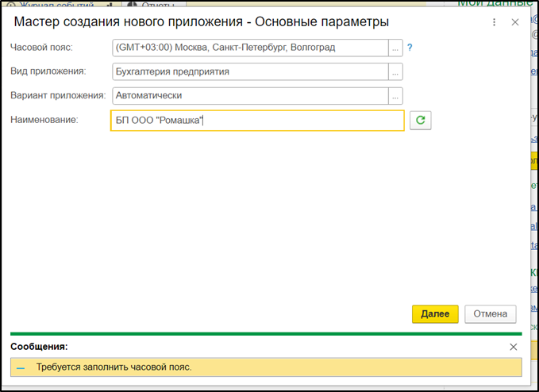539x392 pixels.
Task: Close the new application wizard dialog
Action: [x=515, y=22]
